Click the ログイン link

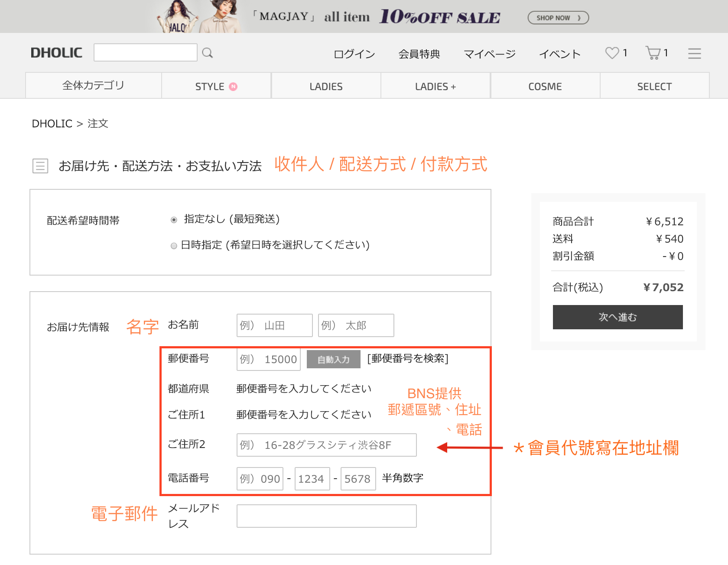[354, 54]
